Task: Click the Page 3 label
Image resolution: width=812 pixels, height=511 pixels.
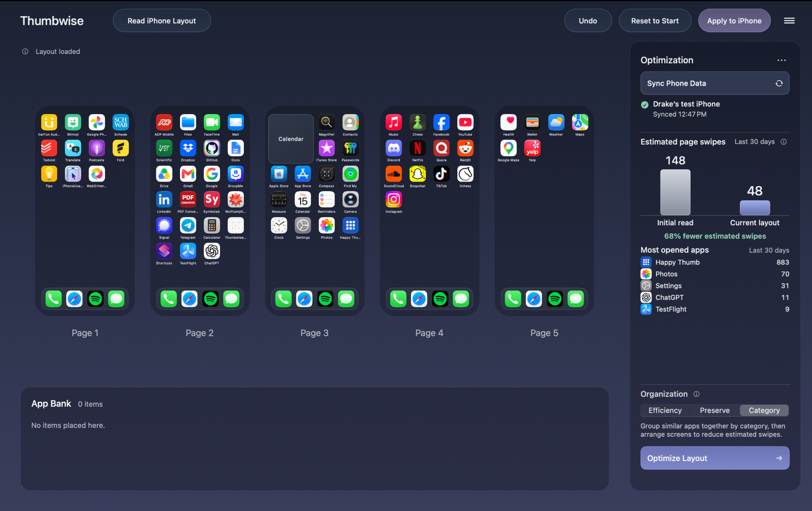Action: pyautogui.click(x=314, y=333)
